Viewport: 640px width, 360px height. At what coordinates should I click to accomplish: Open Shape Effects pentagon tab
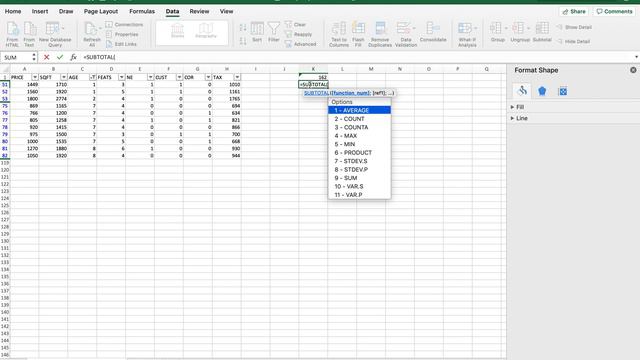pyautogui.click(x=542, y=91)
